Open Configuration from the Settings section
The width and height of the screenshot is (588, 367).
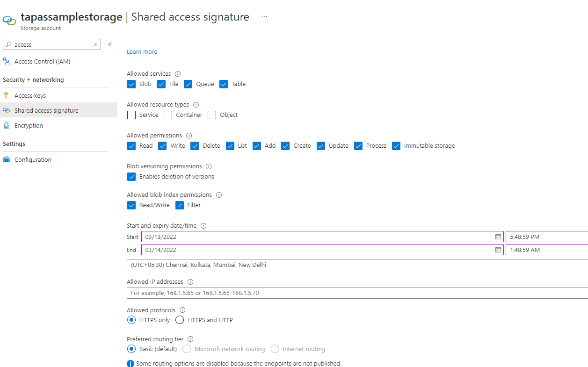[x=7, y=159]
